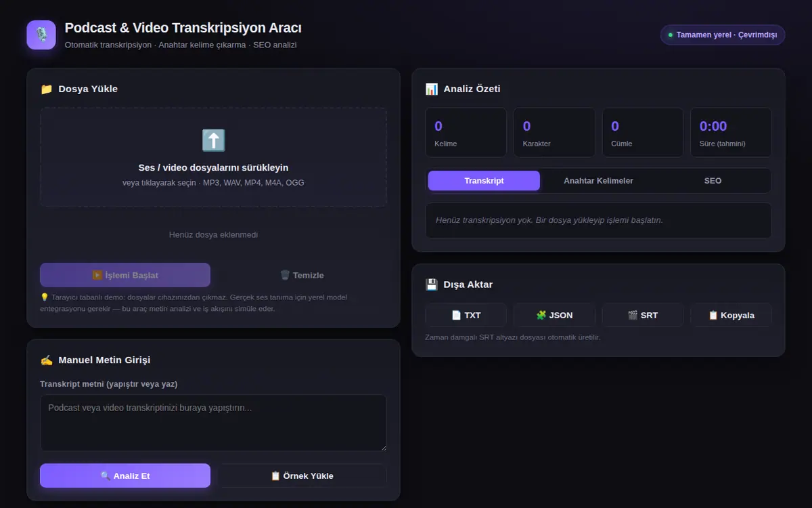This screenshot has width=812, height=508.
Task: Run analysis with the Analiz Et button
Action: point(125,475)
